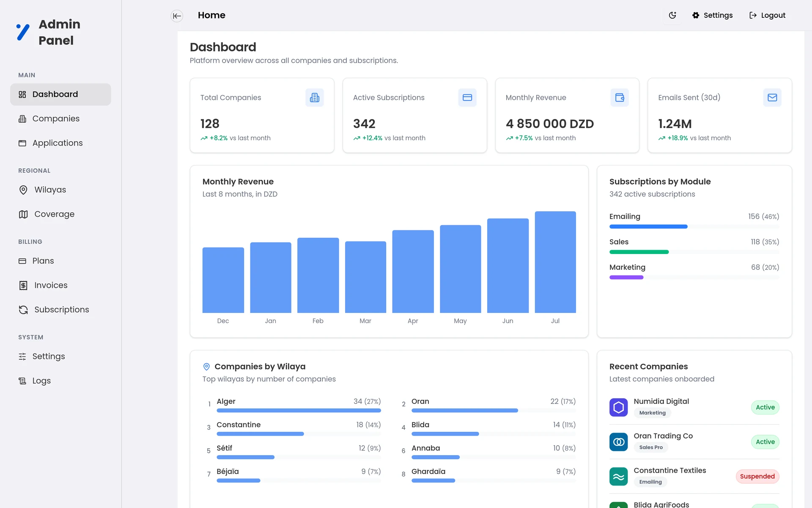
Task: Collapse the sidebar with the arrow icon
Action: tap(177, 16)
